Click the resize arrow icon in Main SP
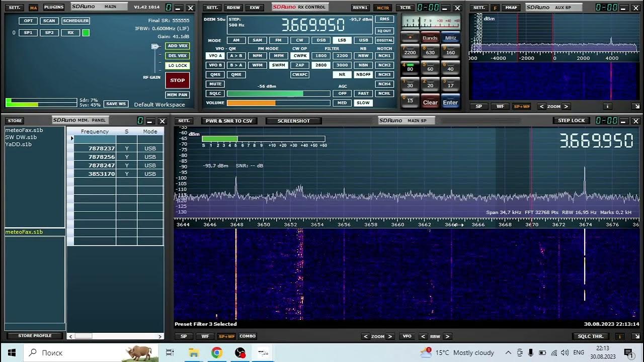This screenshot has width=644, height=362. click(x=636, y=336)
